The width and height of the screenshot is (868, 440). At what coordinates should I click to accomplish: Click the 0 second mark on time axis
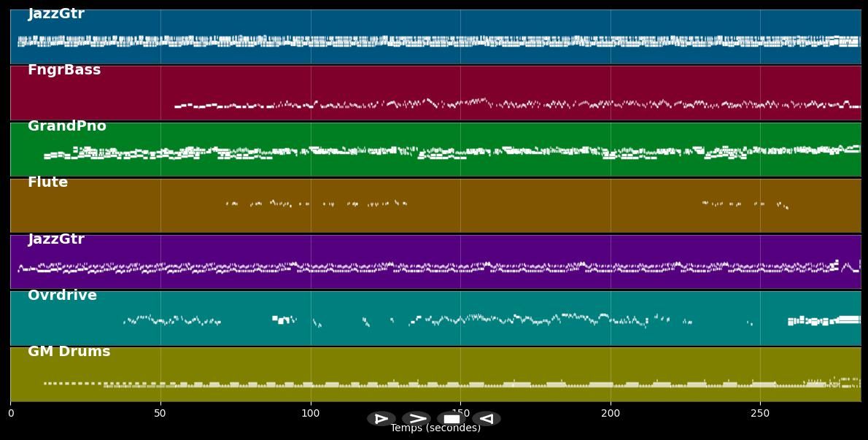pyautogui.click(x=11, y=414)
